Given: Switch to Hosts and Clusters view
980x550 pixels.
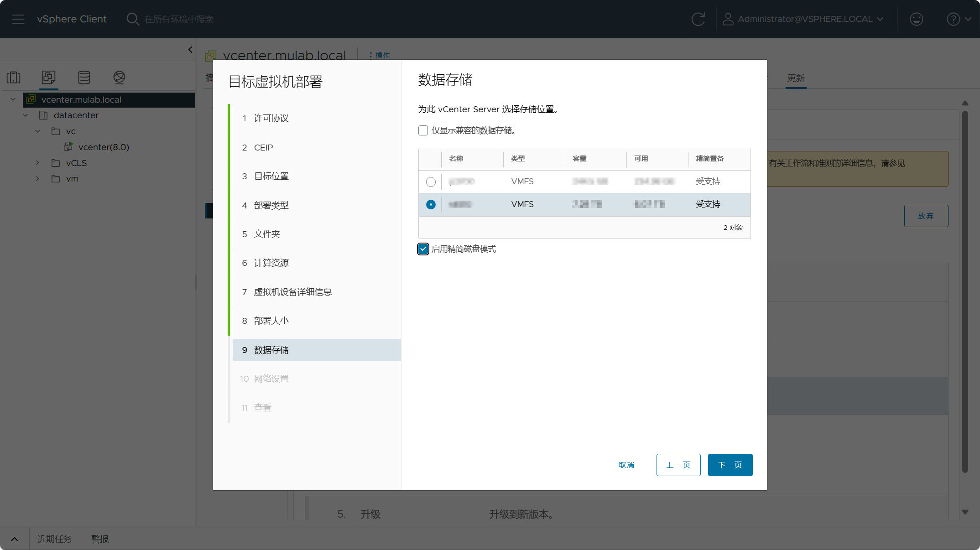Looking at the screenshot, I should click(x=14, y=78).
